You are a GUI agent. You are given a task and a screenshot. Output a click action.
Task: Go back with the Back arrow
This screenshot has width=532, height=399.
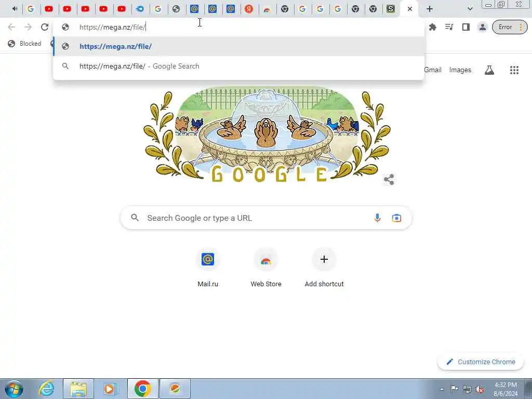(11, 27)
